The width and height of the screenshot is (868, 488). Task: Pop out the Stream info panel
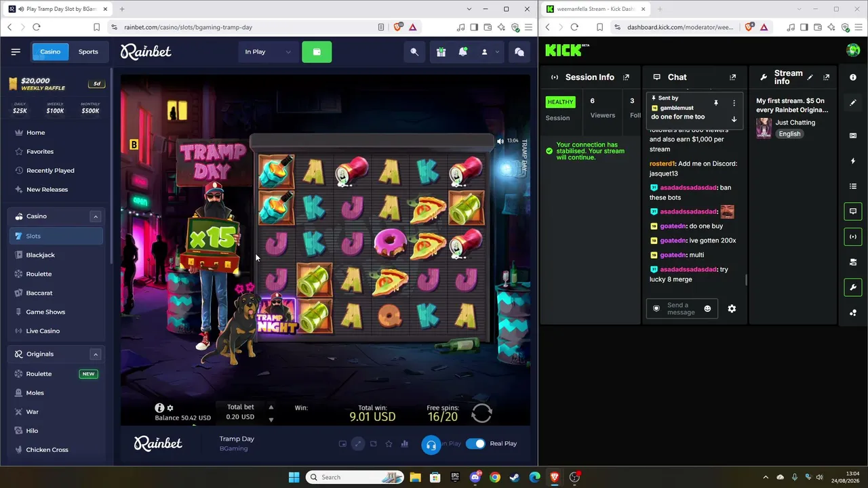[826, 77]
